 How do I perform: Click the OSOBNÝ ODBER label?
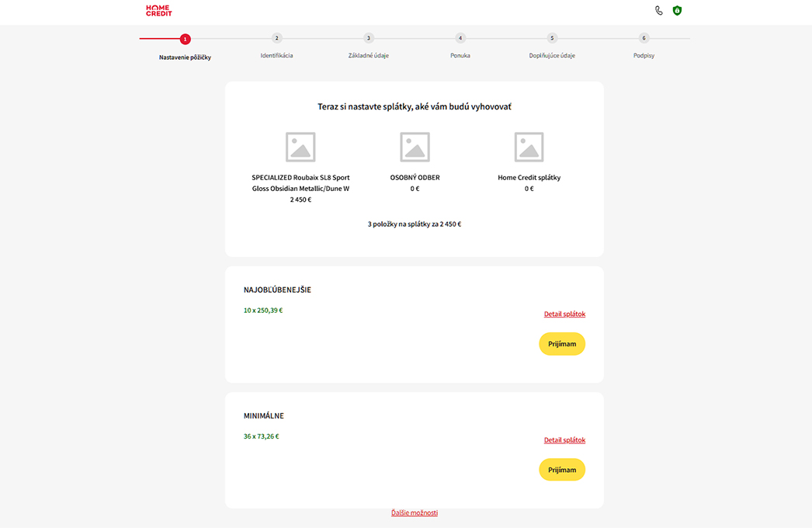coord(415,177)
